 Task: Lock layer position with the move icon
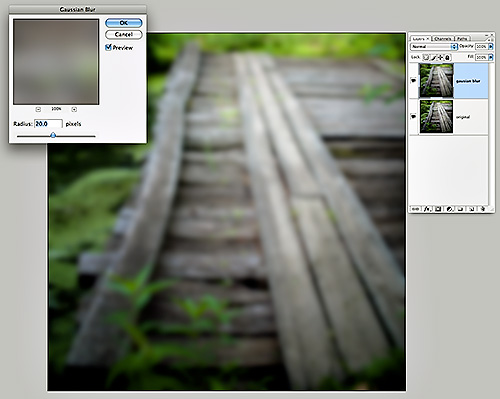click(x=440, y=57)
